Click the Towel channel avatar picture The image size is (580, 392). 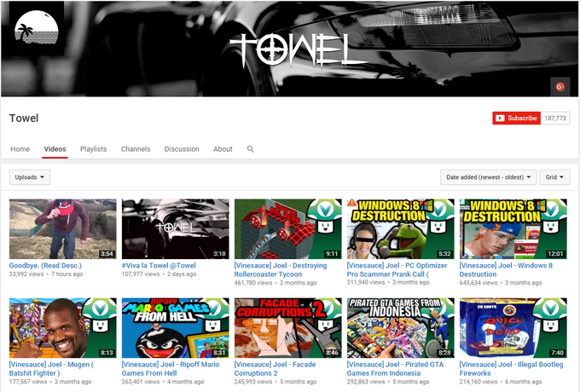pyautogui.click(x=36, y=28)
